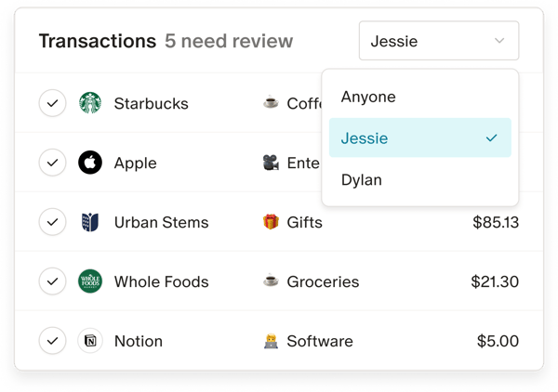Mark Apple transaction as reviewed
The width and height of the screenshot is (558, 392).
point(53,163)
